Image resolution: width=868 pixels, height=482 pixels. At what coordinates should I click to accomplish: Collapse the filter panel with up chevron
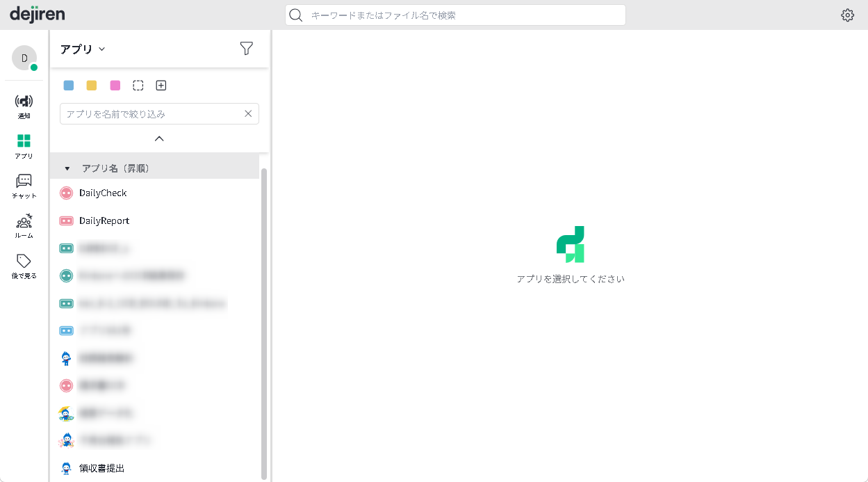(159, 138)
